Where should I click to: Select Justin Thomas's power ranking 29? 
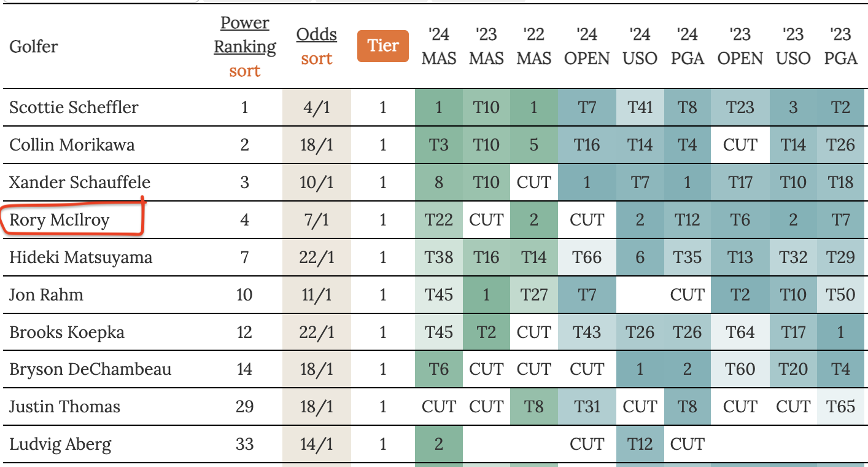[x=244, y=407]
